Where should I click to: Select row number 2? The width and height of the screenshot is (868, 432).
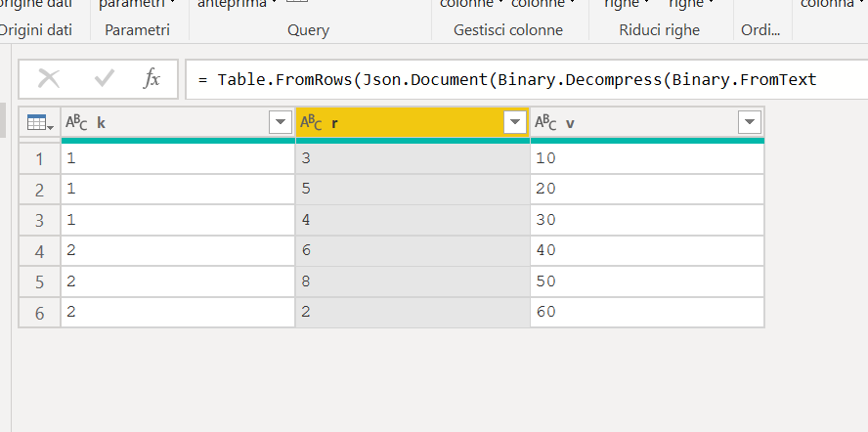[x=39, y=190]
